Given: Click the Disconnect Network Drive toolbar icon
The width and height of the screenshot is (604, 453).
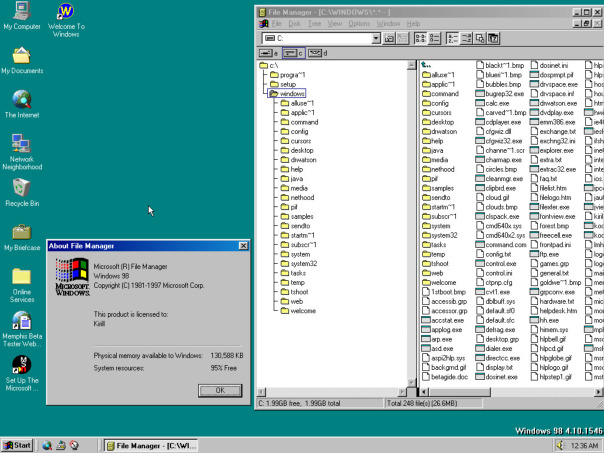Looking at the screenshot, I should point(404,37).
